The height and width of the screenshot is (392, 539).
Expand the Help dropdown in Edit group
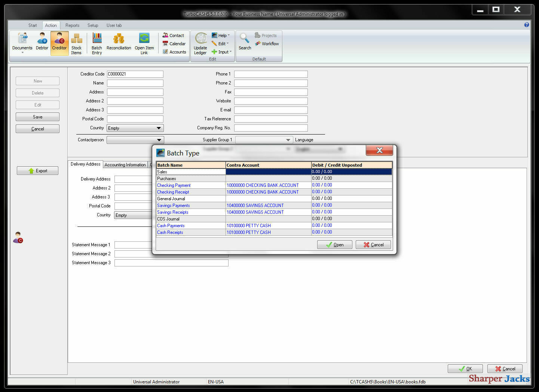click(221, 36)
